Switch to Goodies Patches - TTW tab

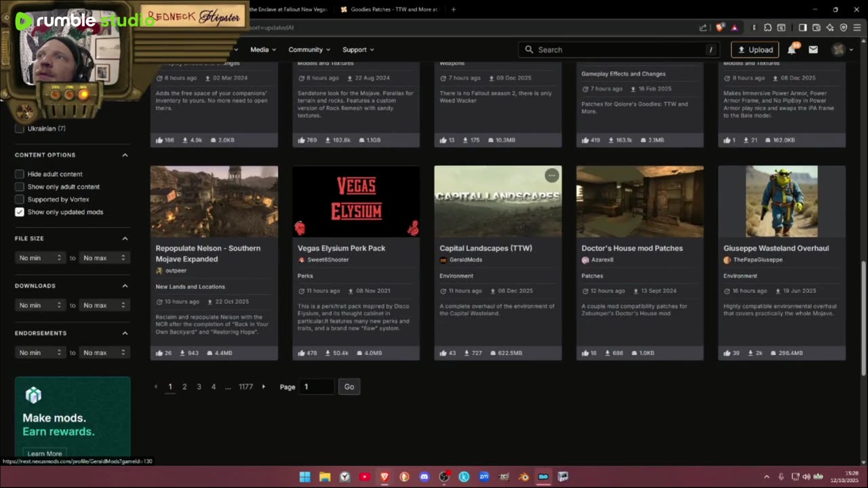(389, 9)
